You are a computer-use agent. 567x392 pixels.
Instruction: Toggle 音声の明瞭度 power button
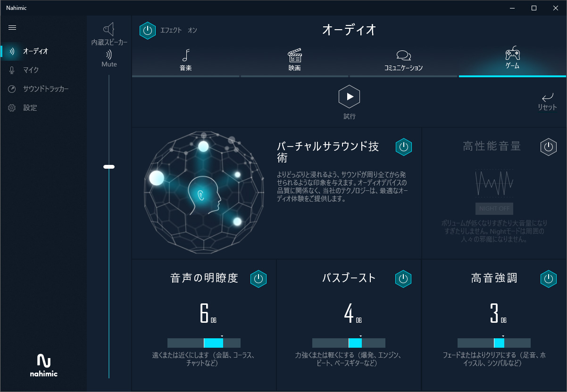(x=258, y=279)
